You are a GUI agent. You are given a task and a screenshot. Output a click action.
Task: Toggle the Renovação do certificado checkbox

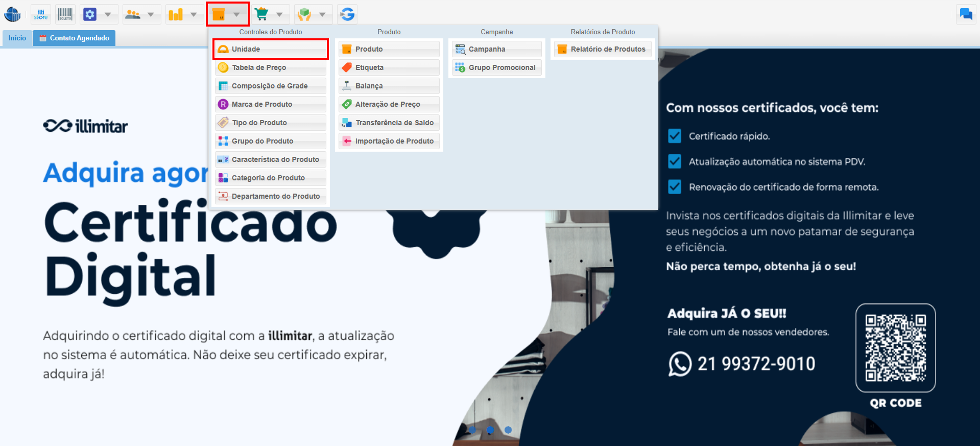tap(675, 187)
